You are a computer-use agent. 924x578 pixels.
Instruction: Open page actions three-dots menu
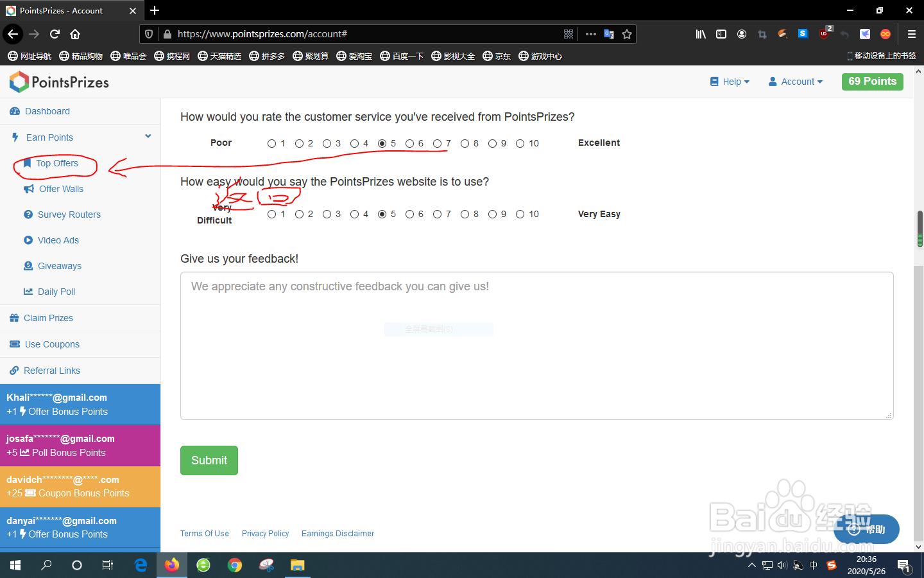click(591, 34)
